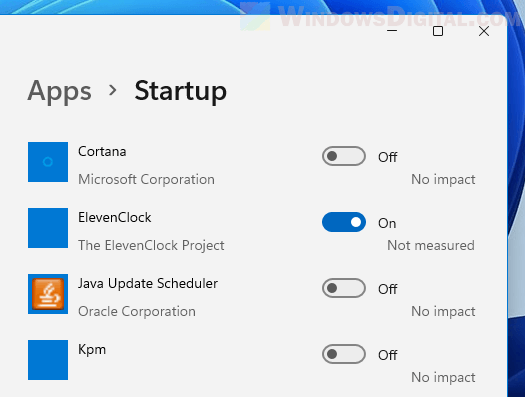Click the Cortana app icon
This screenshot has height=397, width=525.
[x=48, y=162]
